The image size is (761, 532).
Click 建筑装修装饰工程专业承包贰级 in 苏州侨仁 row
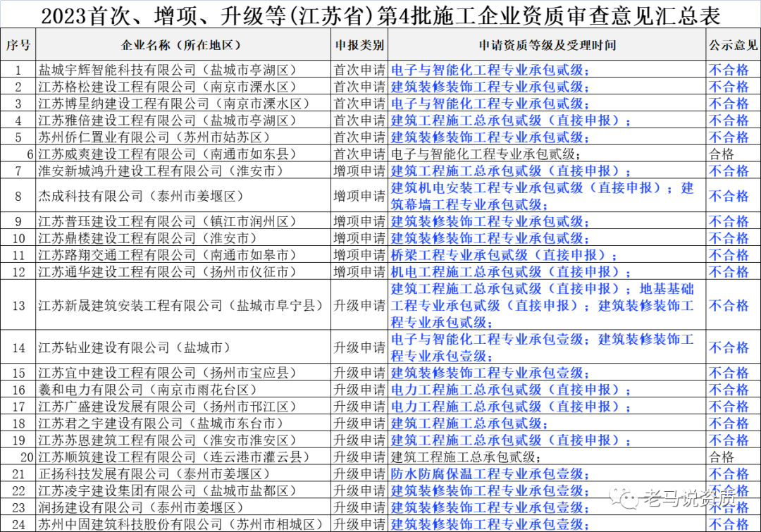click(547, 137)
